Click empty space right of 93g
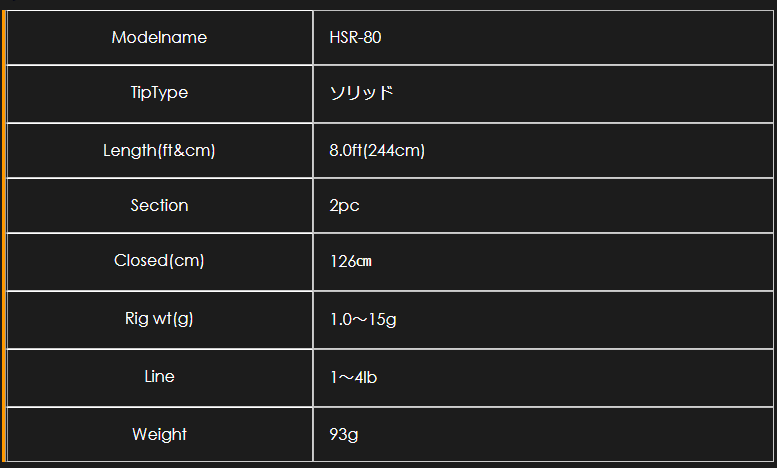 coord(565,434)
